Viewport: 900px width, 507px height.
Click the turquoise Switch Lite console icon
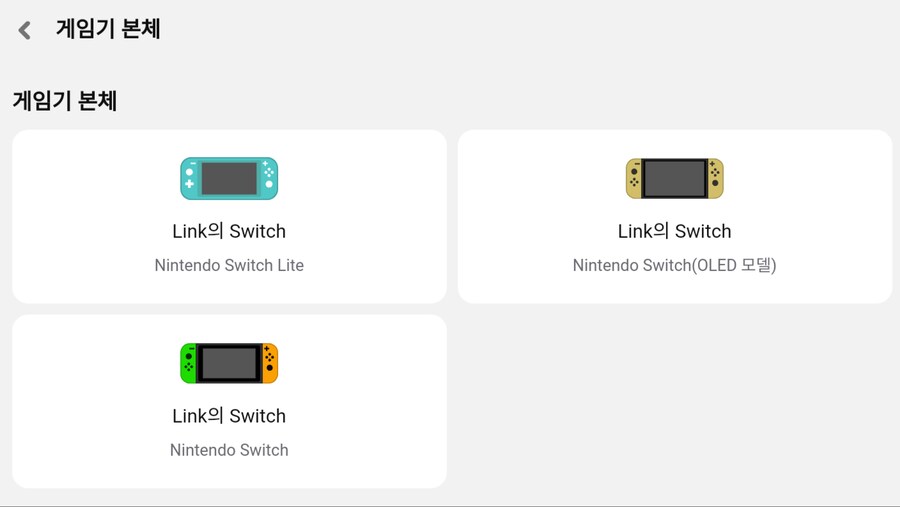tap(229, 179)
